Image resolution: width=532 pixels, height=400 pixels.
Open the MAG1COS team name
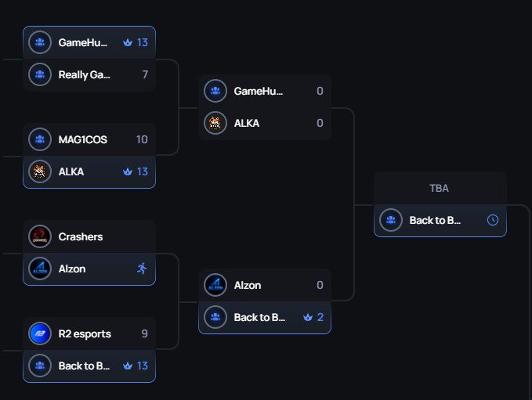(83, 139)
